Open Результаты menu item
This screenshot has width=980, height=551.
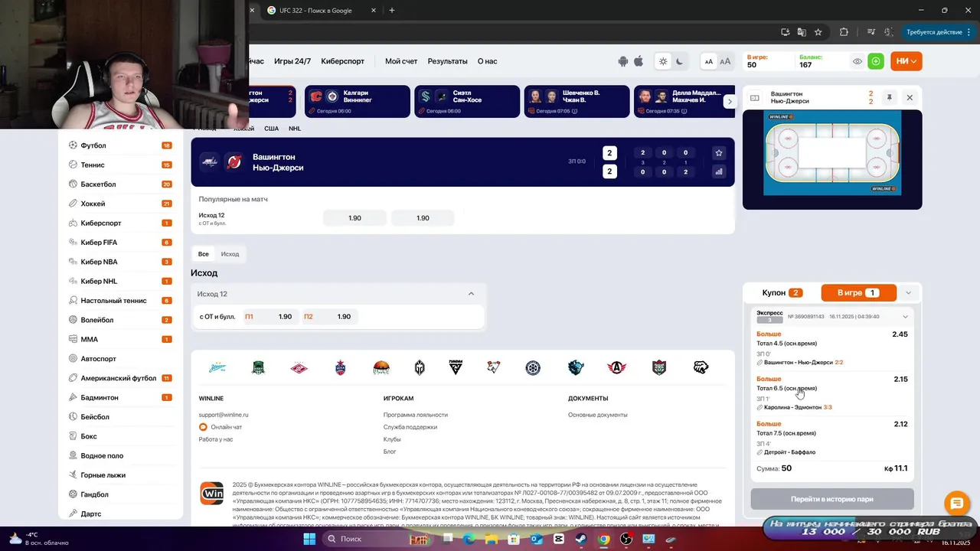coord(447,61)
